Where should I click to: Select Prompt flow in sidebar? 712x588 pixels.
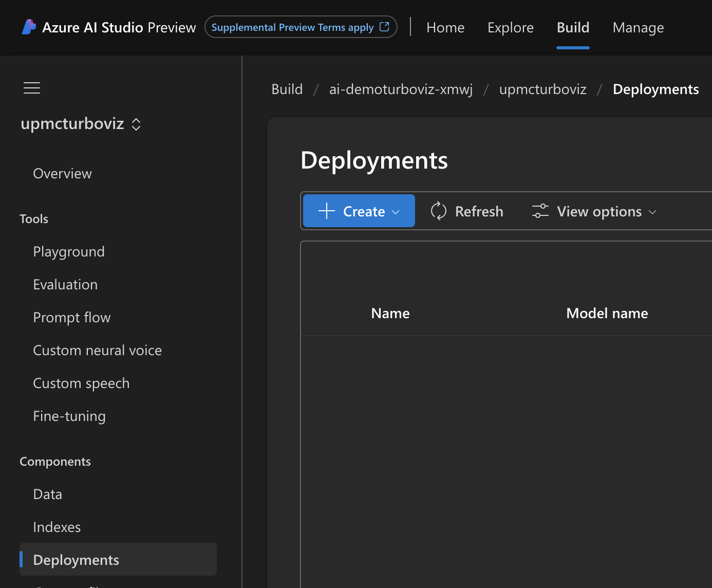(72, 318)
